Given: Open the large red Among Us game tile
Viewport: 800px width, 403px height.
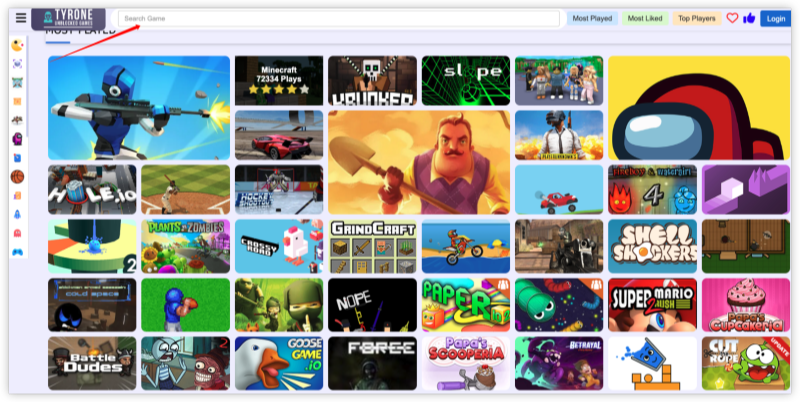Looking at the screenshot, I should pos(699,108).
